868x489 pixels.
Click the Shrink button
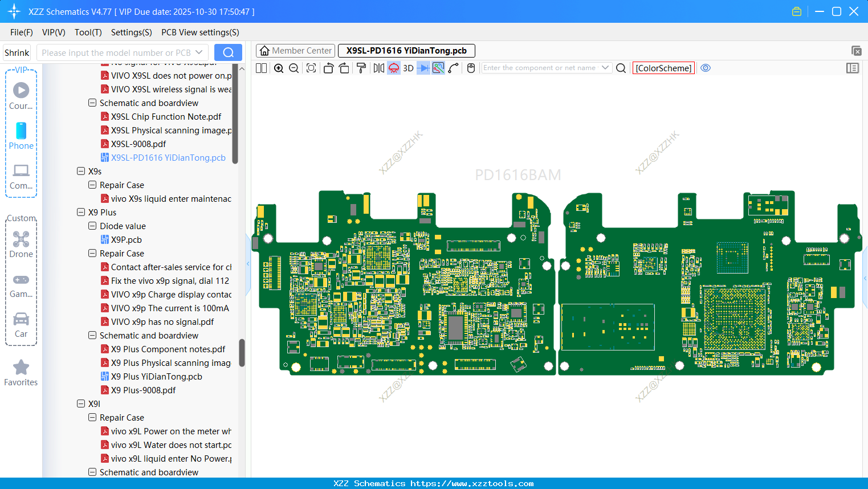tap(17, 52)
